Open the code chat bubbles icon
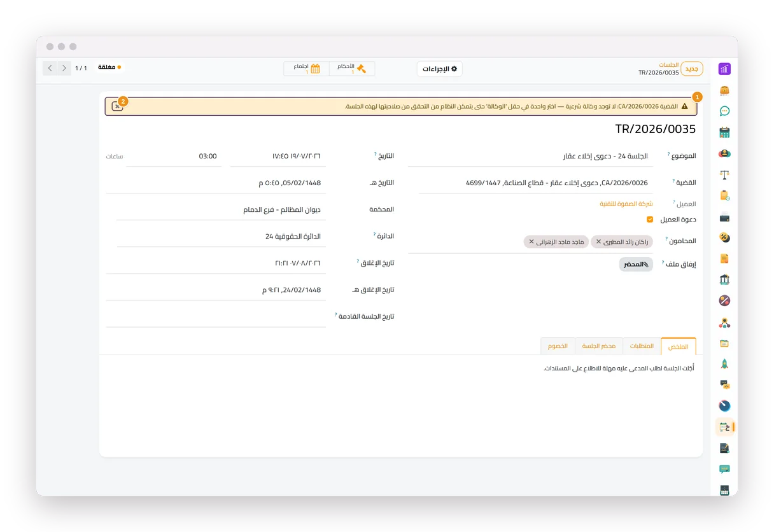 724,385
